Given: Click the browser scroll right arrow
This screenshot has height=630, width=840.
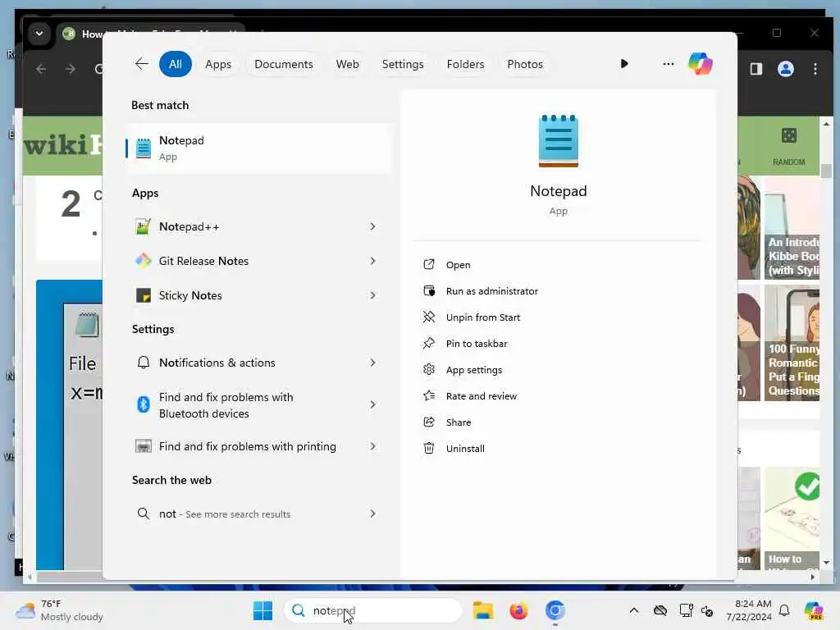Looking at the screenshot, I should click(x=813, y=577).
